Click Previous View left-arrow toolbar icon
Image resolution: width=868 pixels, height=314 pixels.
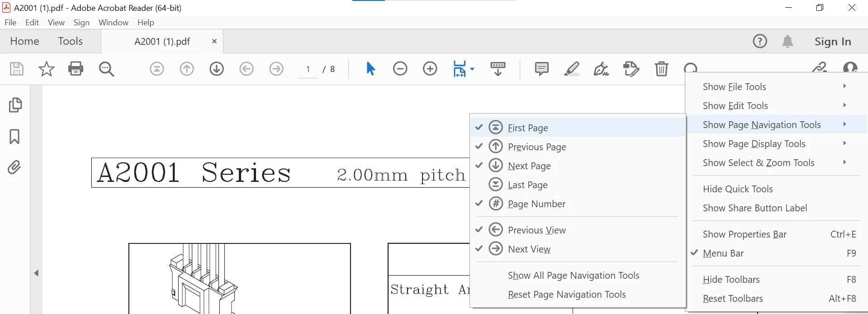point(247,69)
